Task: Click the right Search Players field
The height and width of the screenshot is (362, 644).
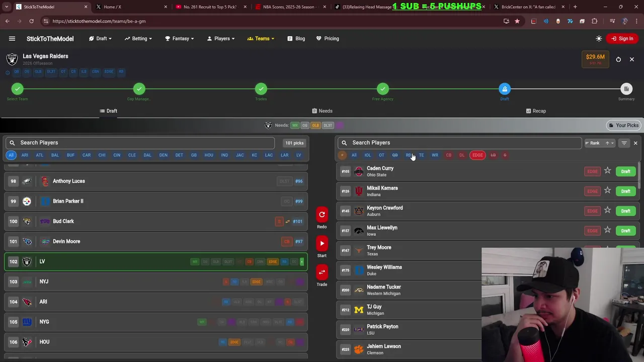Action: click(x=460, y=143)
